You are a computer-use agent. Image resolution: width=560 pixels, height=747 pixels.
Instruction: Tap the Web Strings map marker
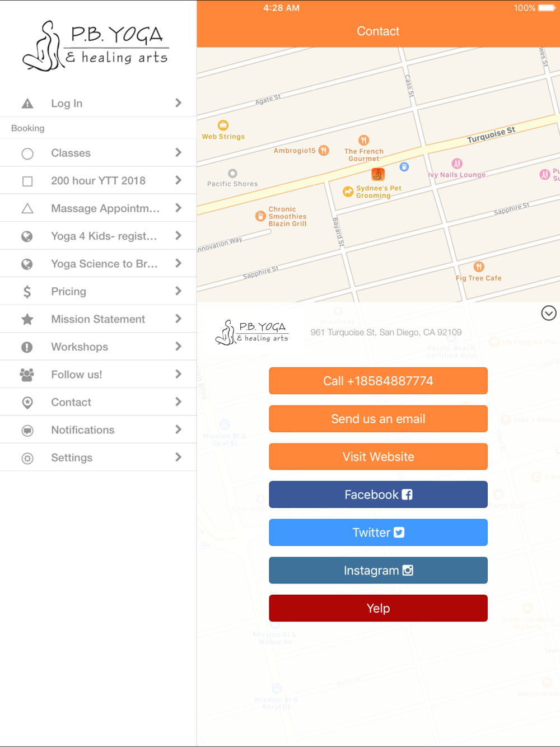[223, 125]
